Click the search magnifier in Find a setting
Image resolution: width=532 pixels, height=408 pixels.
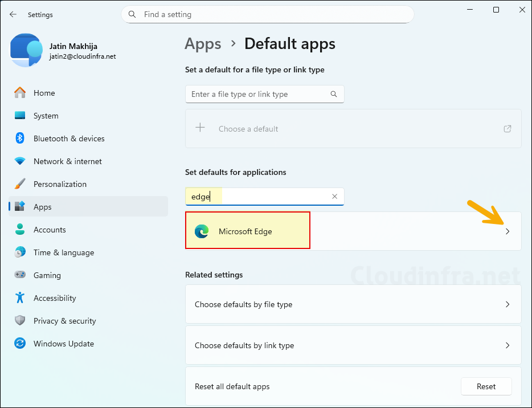click(133, 14)
